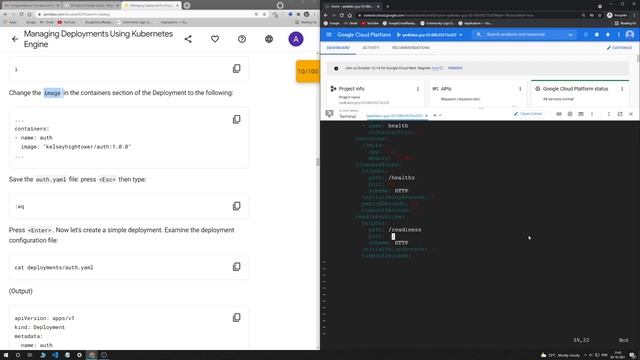Reload the GCP console page
Image resolution: width=640 pixels, height=360 pixels.
click(x=341, y=15)
